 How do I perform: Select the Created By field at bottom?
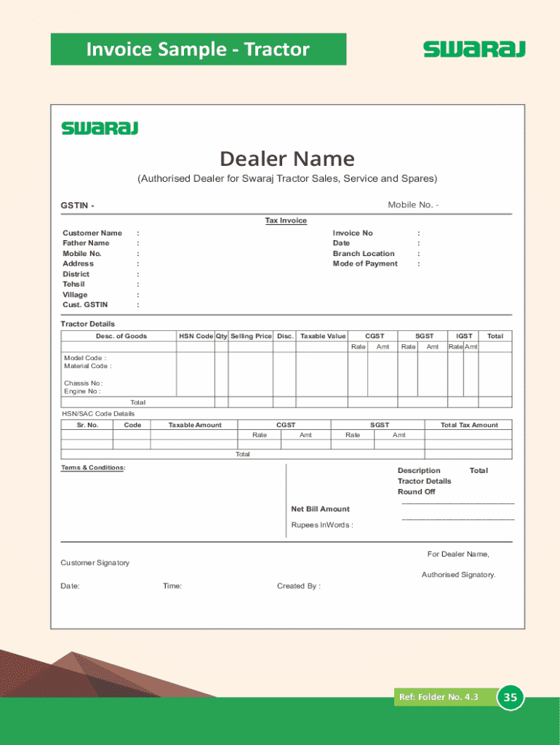click(x=298, y=586)
